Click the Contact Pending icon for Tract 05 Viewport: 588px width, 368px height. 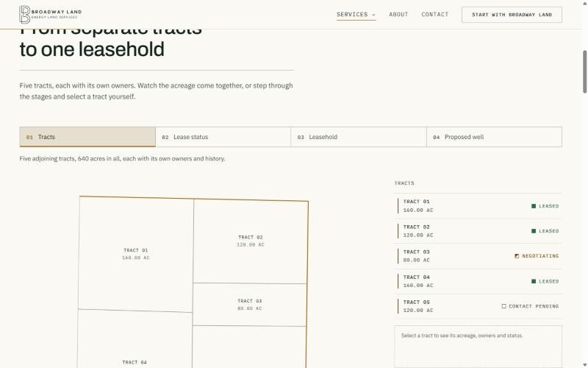(503, 306)
